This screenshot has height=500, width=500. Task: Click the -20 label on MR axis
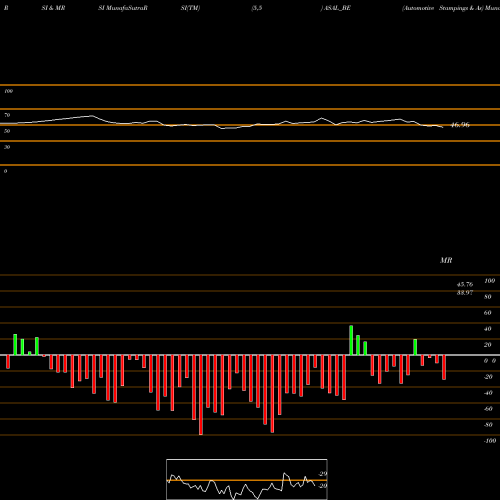pos(488,377)
